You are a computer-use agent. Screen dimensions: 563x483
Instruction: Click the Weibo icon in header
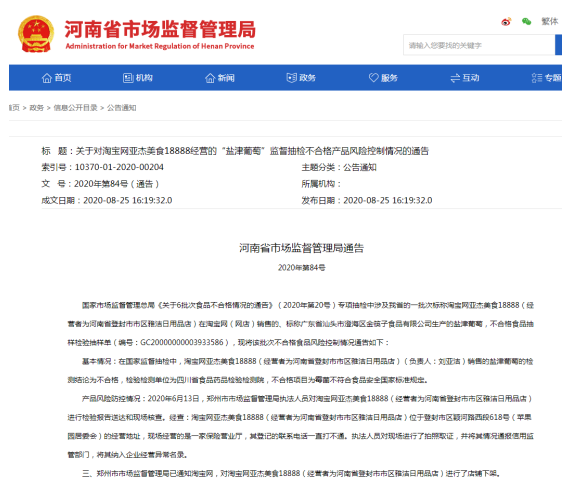(x=506, y=22)
